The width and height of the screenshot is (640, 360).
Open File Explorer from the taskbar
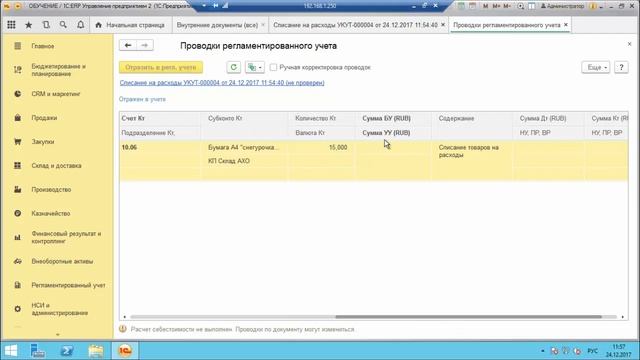point(96,351)
